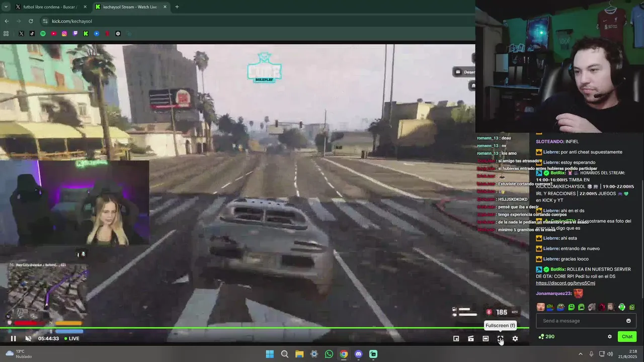Open the Instagram bookmark
This screenshot has height=362, width=644.
click(64, 34)
